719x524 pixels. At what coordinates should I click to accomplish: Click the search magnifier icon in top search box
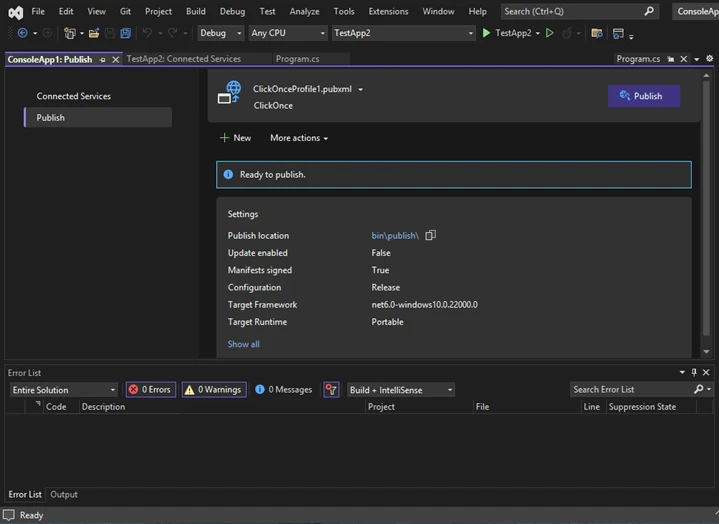point(649,11)
